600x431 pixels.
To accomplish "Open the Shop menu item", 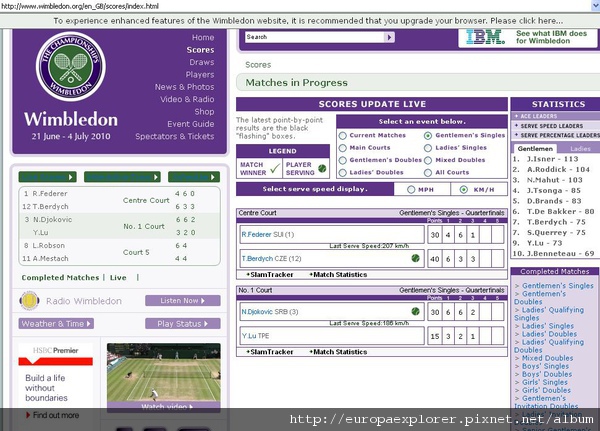I will 204,112.
